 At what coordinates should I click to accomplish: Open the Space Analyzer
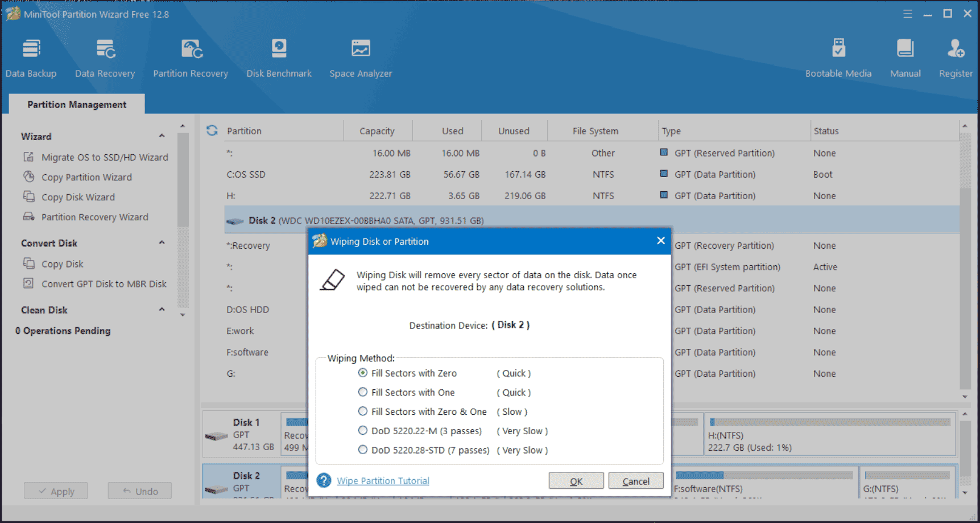click(361, 58)
